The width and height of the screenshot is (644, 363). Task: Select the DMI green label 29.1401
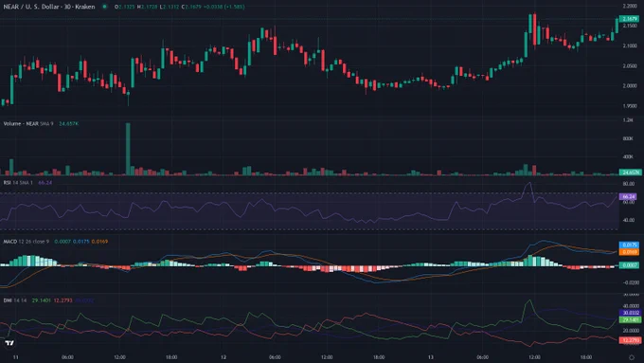click(x=630, y=319)
